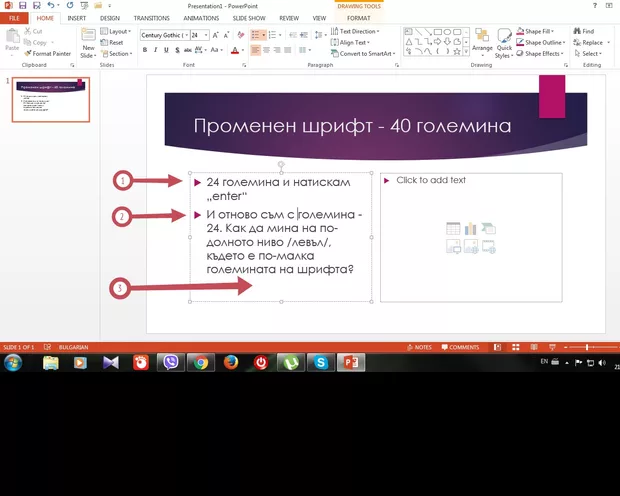This screenshot has height=496, width=620.
Task: Click Insert Chart icon in empty placeholder
Action: pyautogui.click(x=471, y=229)
